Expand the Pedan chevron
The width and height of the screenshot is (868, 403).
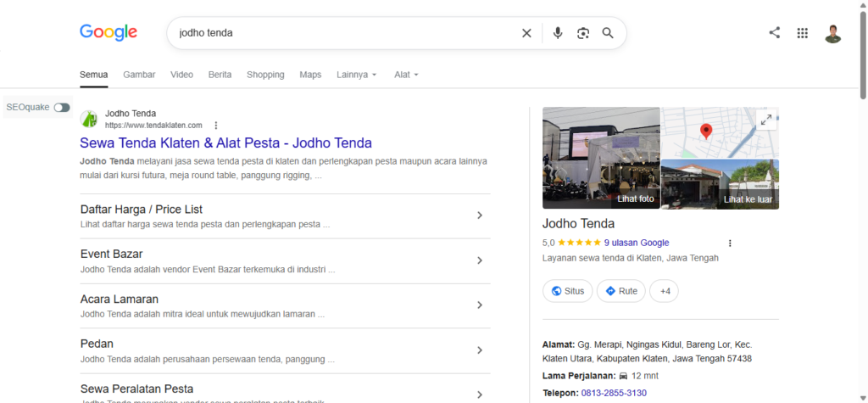click(480, 350)
